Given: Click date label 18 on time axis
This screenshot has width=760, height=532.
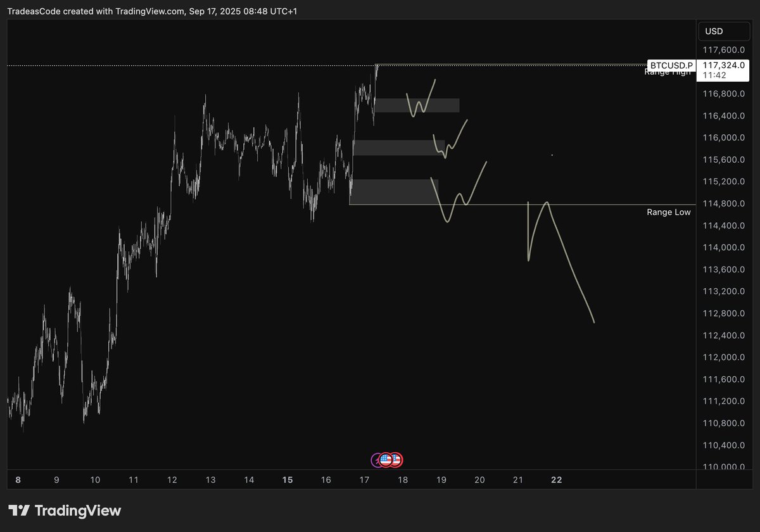Looking at the screenshot, I should point(403,480).
